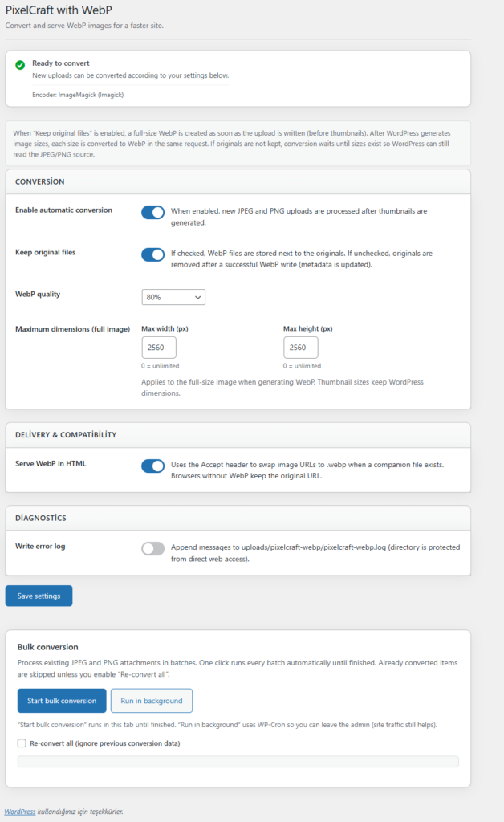504x822 pixels.
Task: Open the WordPress footer link
Action: (x=20, y=812)
